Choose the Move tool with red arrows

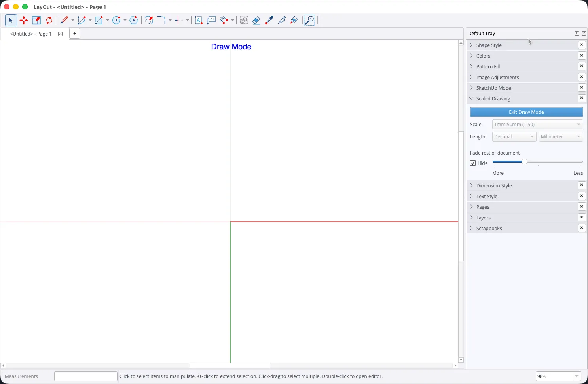pos(24,20)
